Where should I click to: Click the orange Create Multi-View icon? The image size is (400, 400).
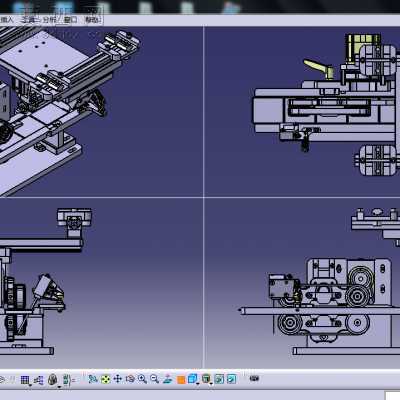[x=181, y=379]
